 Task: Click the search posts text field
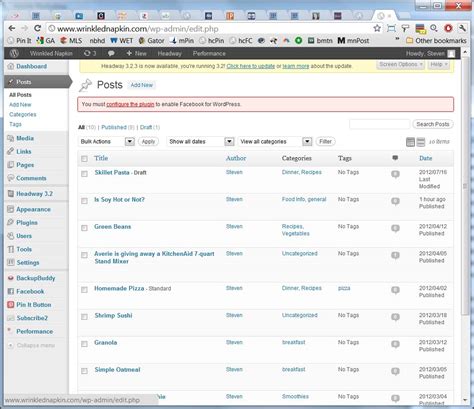379,124
